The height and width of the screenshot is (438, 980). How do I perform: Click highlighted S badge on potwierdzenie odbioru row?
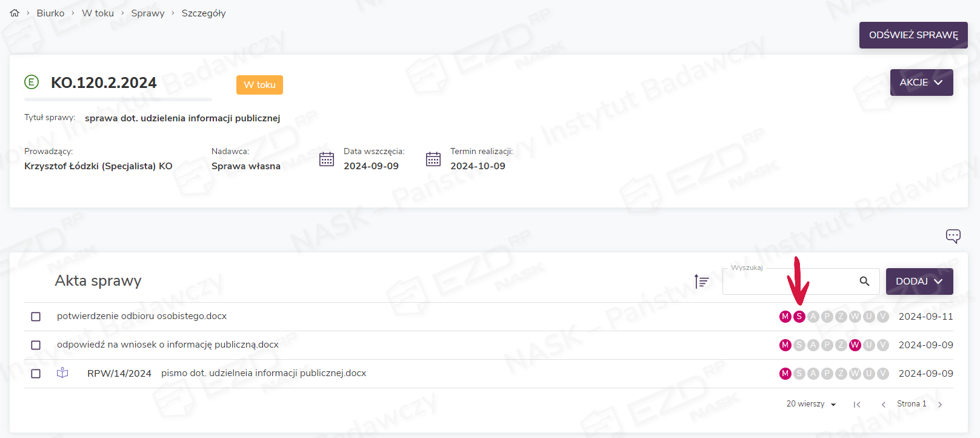click(799, 317)
